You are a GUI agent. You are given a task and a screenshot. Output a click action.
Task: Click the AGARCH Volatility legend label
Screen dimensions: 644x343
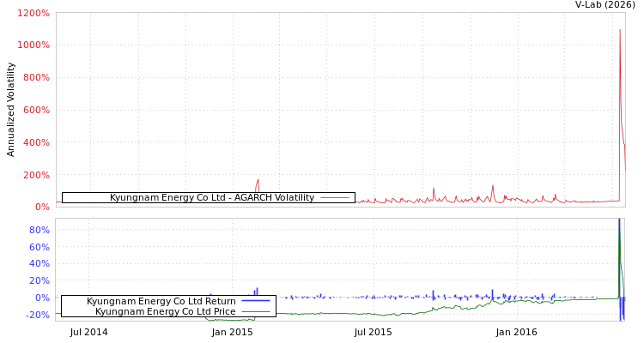point(211,198)
